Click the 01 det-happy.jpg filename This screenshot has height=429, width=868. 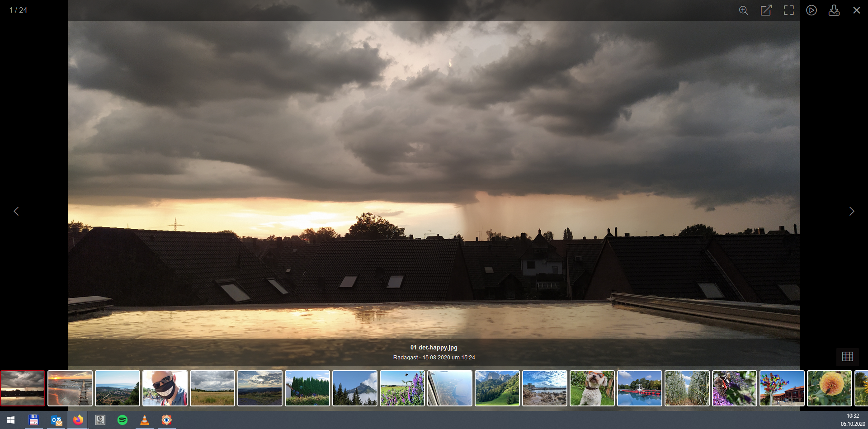(x=434, y=347)
